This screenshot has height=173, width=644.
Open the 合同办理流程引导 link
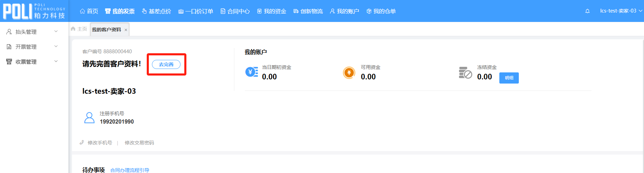click(130, 170)
